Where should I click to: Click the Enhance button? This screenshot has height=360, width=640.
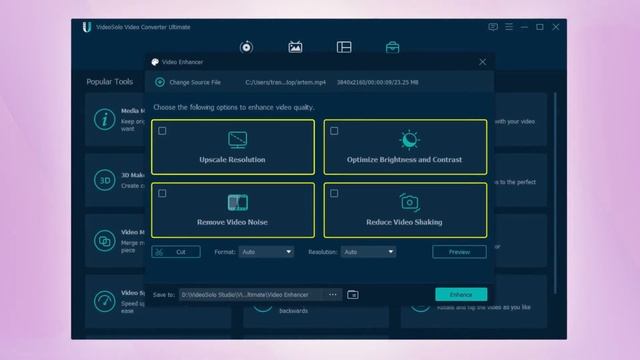coord(461,295)
